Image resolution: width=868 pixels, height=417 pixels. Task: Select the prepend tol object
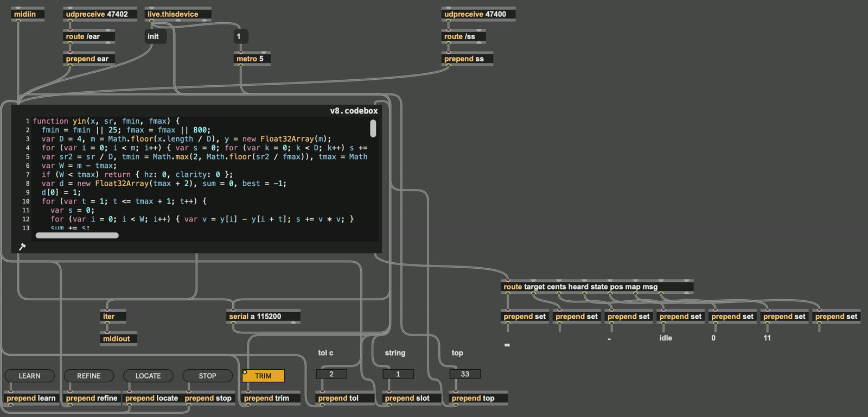coord(344,398)
